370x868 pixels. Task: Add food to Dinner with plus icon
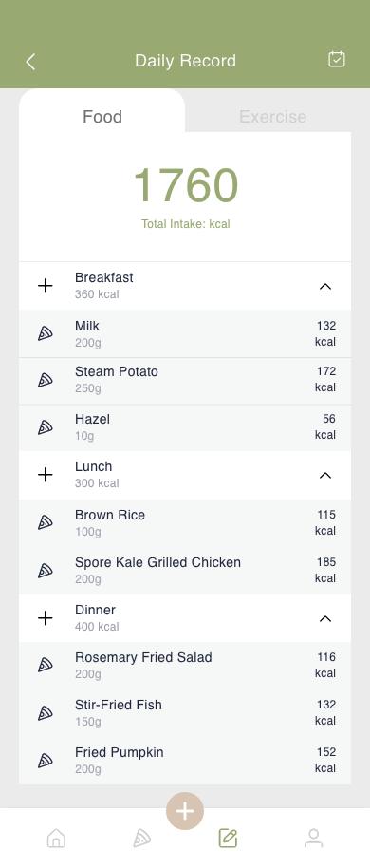click(x=46, y=618)
